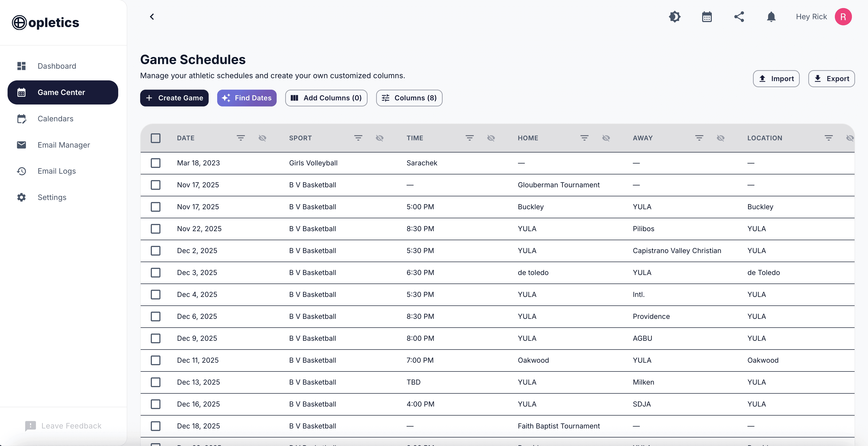Toggle dark mode using the moon icon

675,17
